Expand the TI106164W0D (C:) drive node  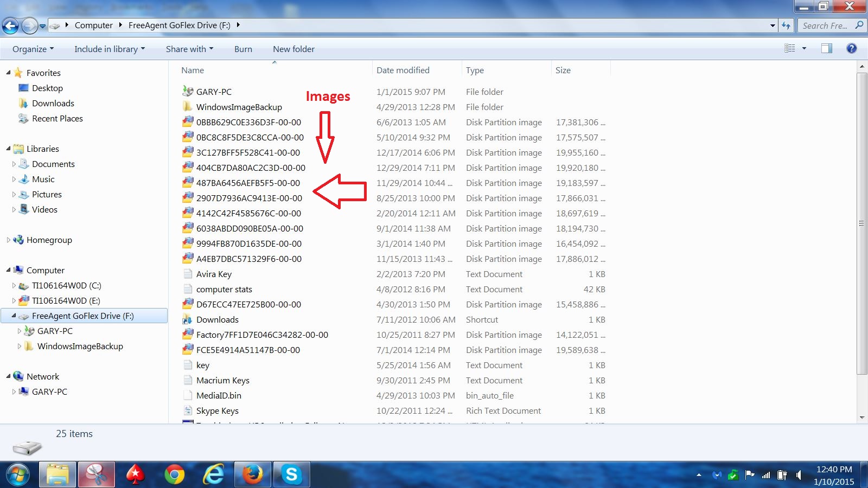coord(14,285)
